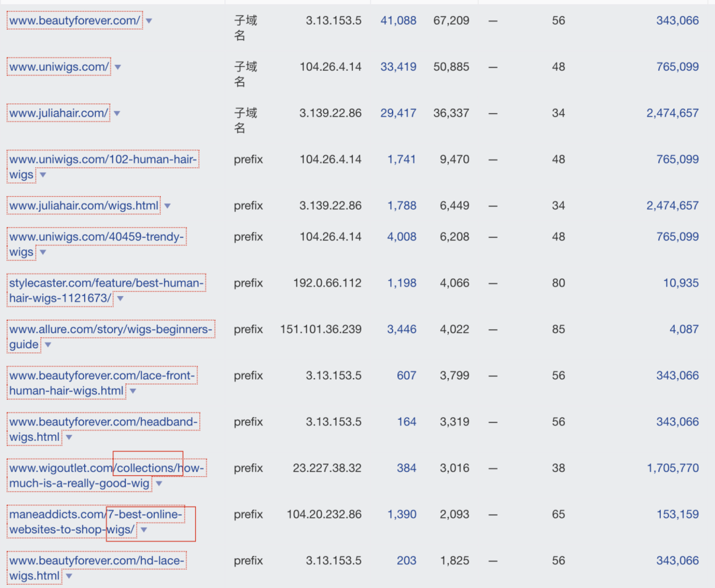This screenshot has height=588, width=715.
Task: Click keyword count 384 for wigoutlet
Action: 406,468
